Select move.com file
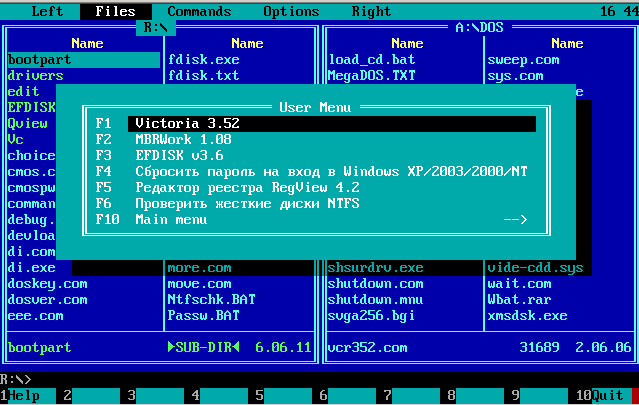Viewport: 639px width, 405px height. (x=199, y=284)
